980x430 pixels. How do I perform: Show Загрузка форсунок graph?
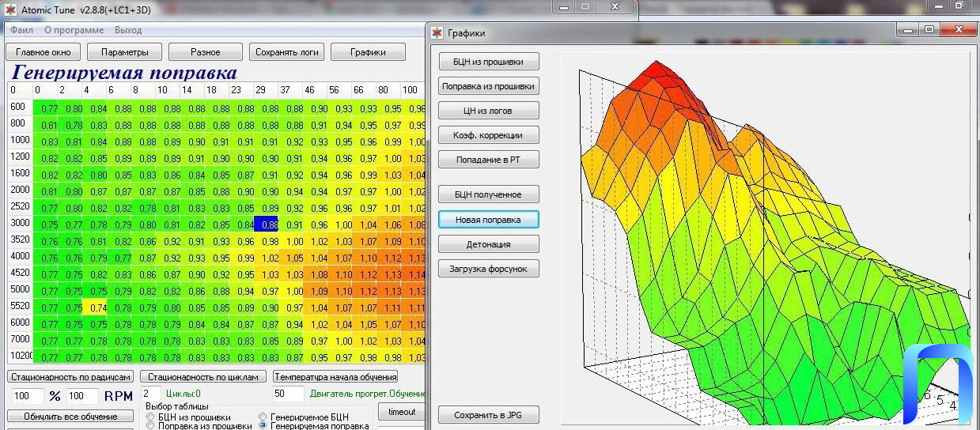(x=489, y=268)
